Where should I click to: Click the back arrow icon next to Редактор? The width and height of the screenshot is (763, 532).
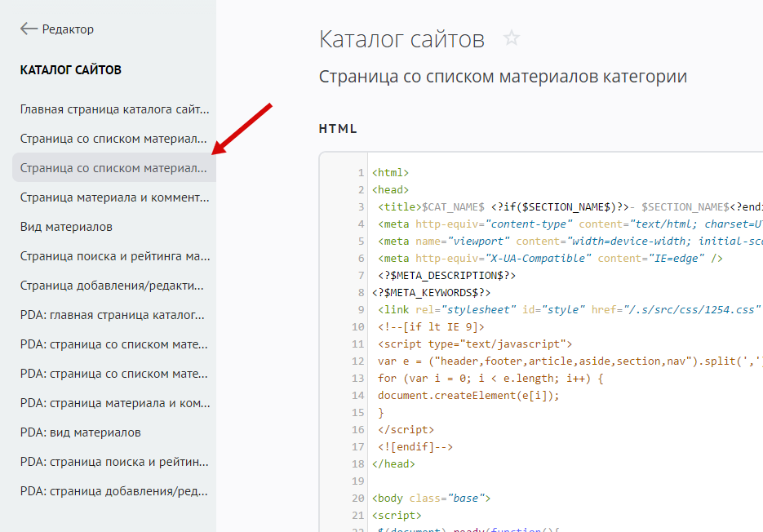coord(29,29)
